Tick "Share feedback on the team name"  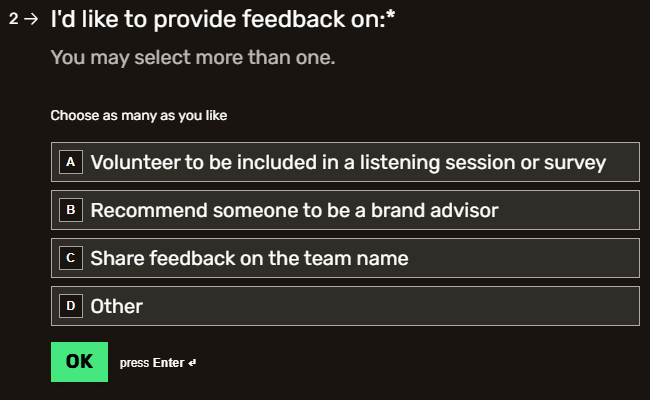pyautogui.click(x=249, y=258)
